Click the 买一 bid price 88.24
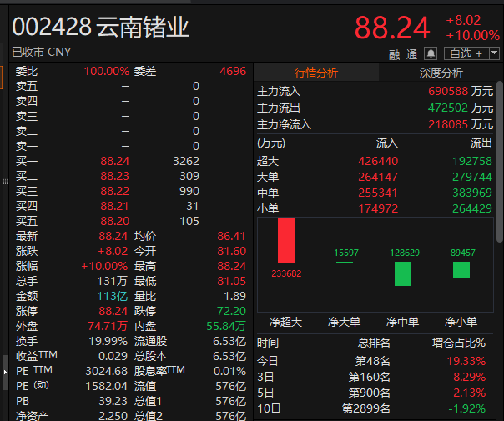The height and width of the screenshot is (421, 504). pyautogui.click(x=115, y=161)
